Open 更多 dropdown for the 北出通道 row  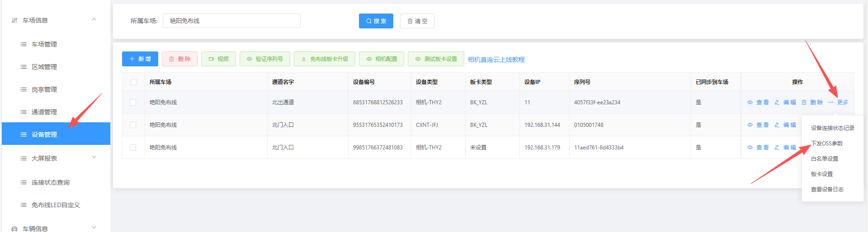839,102
